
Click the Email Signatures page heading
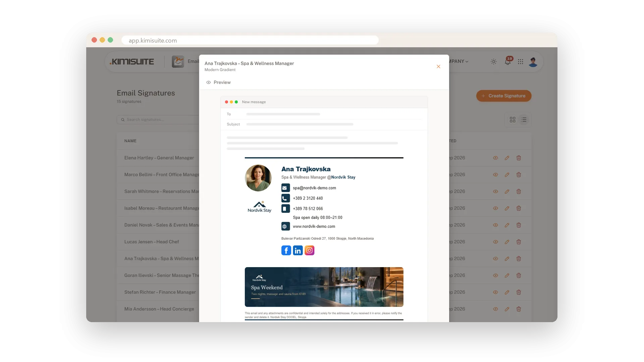tap(146, 93)
